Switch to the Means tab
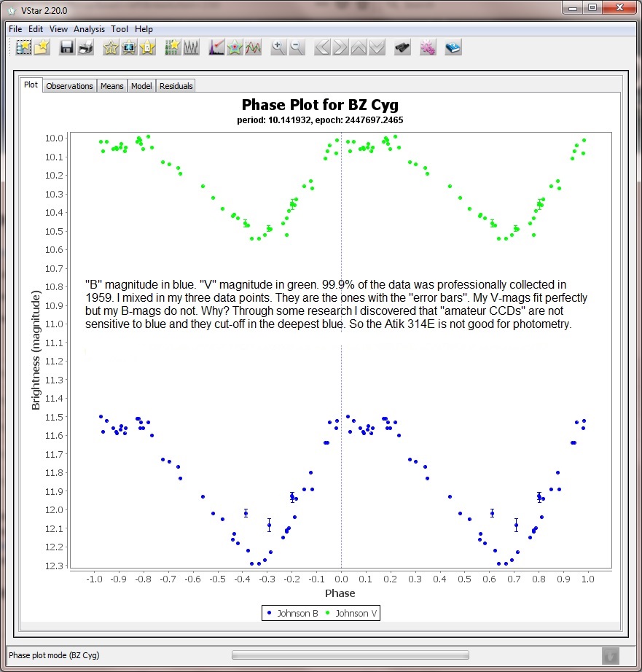 pos(112,86)
